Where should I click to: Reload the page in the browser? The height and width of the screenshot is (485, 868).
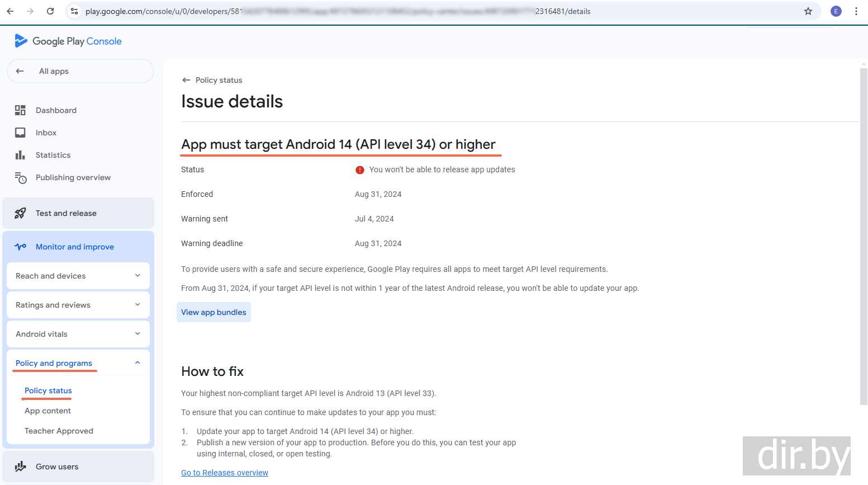[50, 11]
